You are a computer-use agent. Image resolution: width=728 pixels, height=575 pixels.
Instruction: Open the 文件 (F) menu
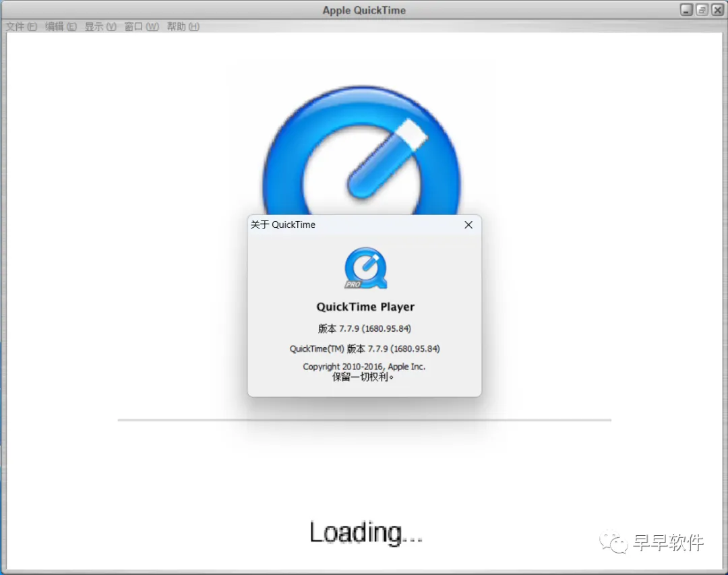coord(22,26)
